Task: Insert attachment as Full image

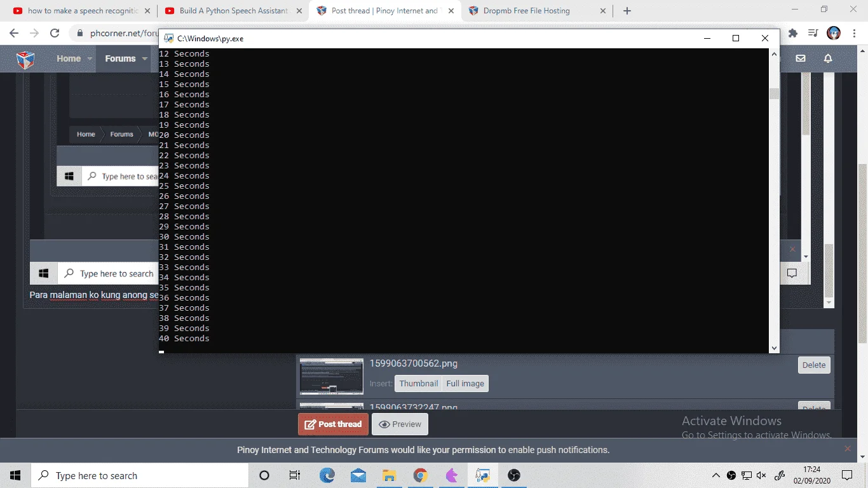Action: pos(465,383)
